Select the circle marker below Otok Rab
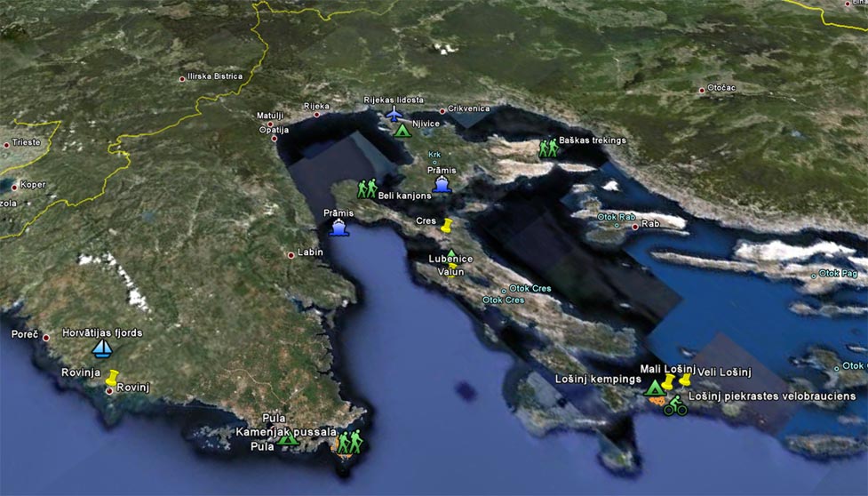The height and width of the screenshot is (496, 868). point(617,225)
